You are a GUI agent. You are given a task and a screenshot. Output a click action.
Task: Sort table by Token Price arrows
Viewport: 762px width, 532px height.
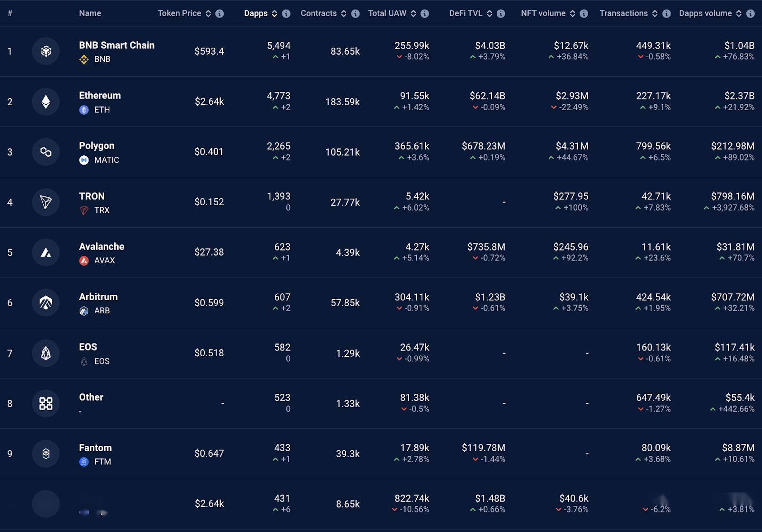pyautogui.click(x=208, y=13)
